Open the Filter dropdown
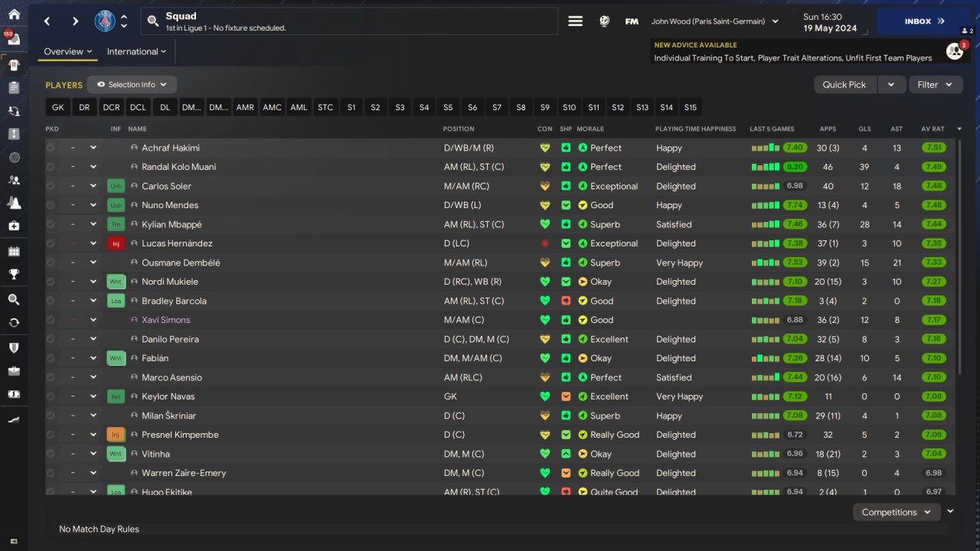 (936, 85)
